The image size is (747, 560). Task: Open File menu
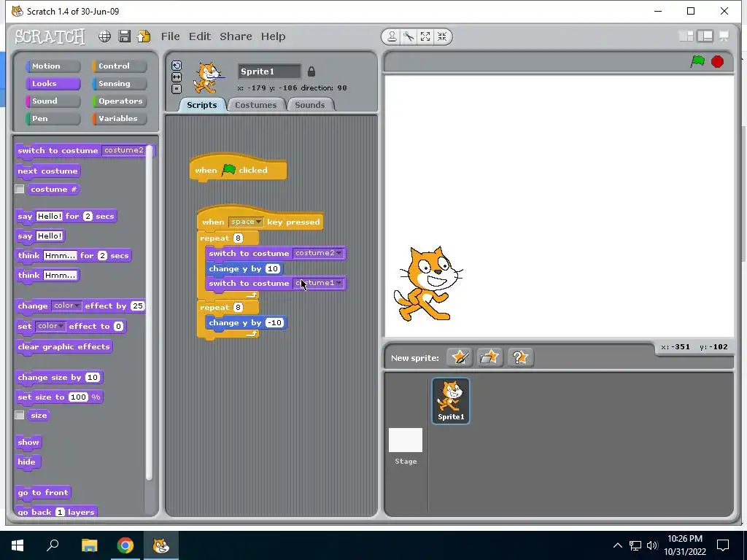point(170,36)
